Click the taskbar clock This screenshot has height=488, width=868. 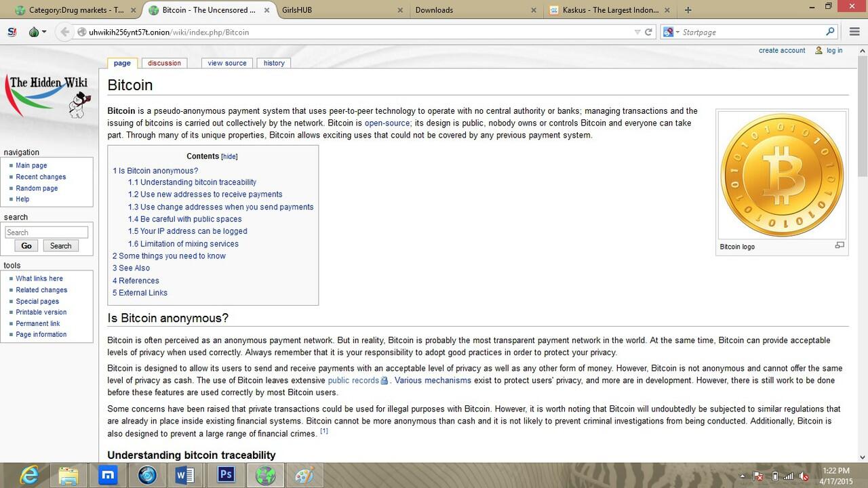(835, 476)
